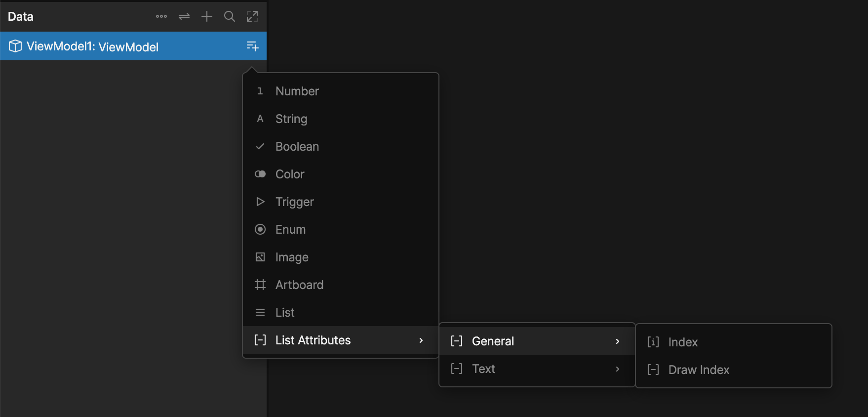Click the checkmark icon beside Boolean

(260, 146)
